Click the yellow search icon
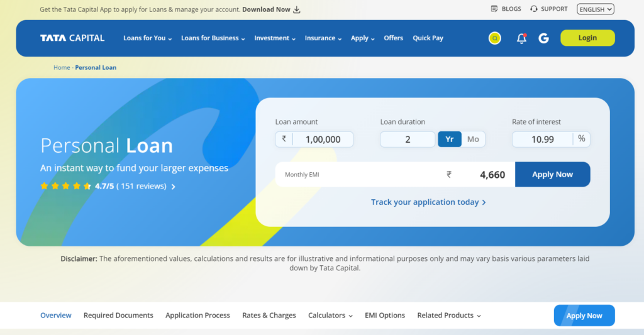The height and width of the screenshot is (335, 644). point(494,38)
